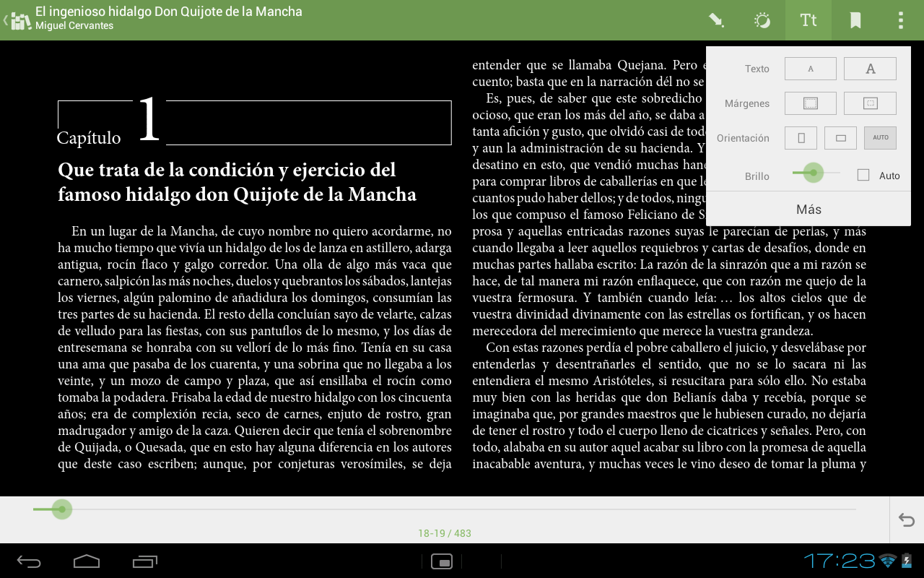Tap author name Miguel Cervantes
Viewport: 924px width, 578px height.
74,26
